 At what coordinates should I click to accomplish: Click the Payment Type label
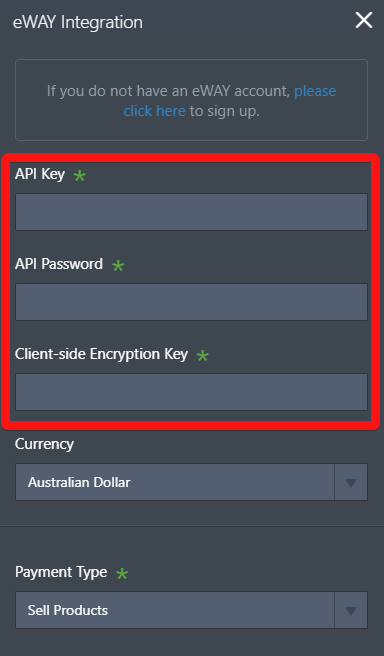click(61, 572)
